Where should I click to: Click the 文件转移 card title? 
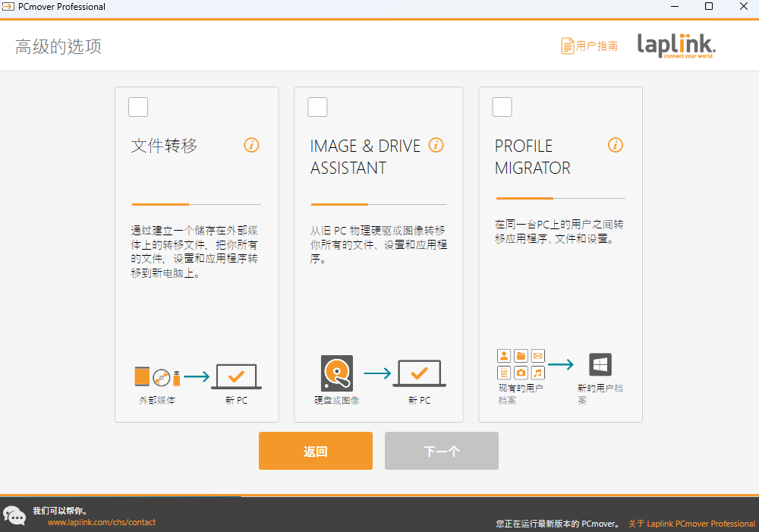point(164,145)
